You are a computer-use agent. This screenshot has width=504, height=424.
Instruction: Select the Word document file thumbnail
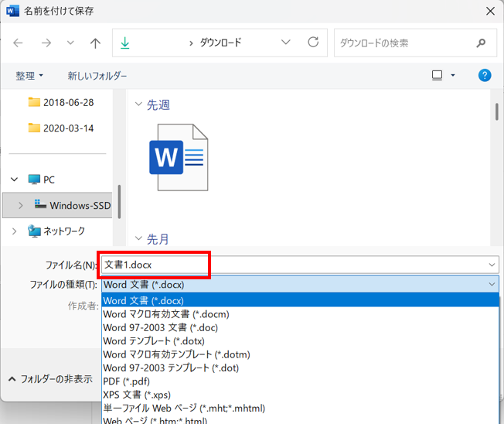pos(178,157)
